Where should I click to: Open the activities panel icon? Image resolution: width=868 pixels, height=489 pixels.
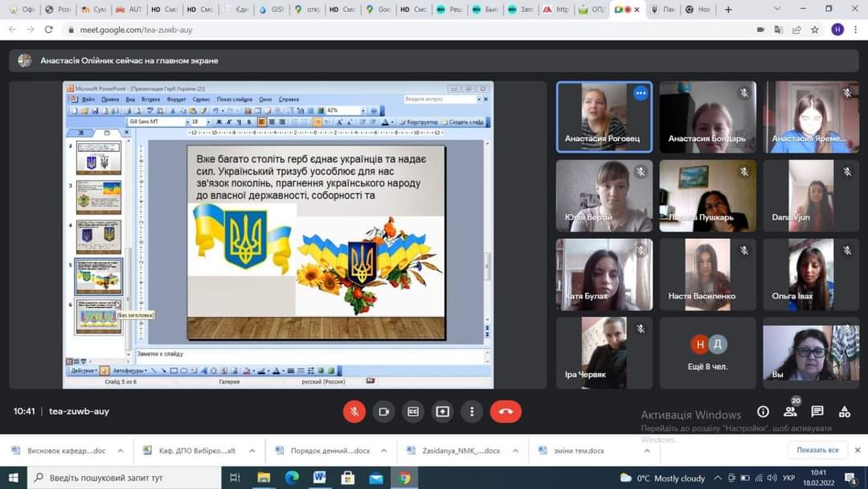(844, 411)
